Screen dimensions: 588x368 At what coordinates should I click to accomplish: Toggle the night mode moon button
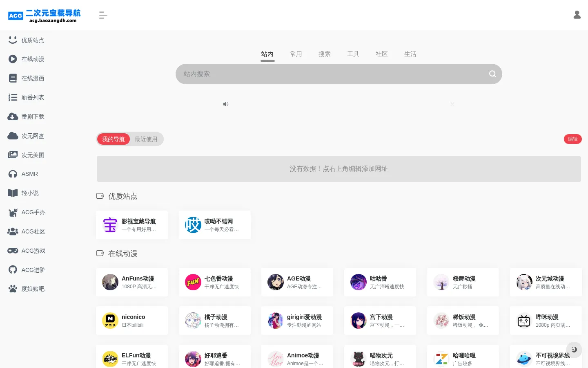(x=574, y=350)
